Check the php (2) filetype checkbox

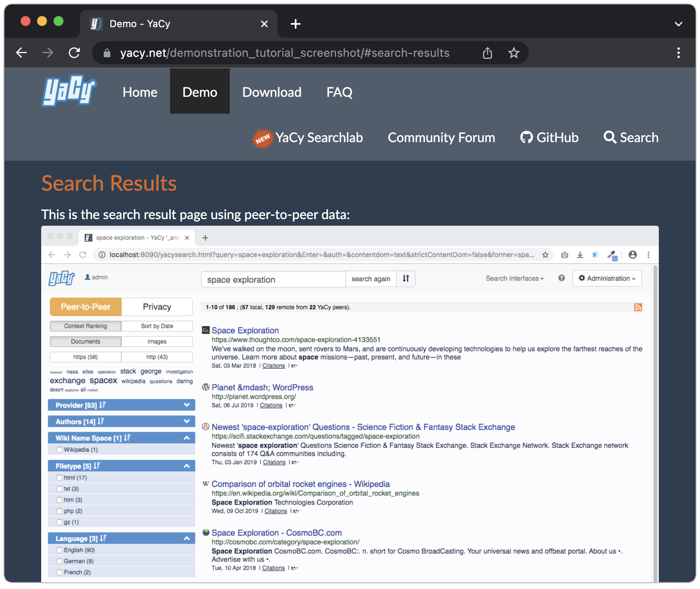[x=60, y=511]
